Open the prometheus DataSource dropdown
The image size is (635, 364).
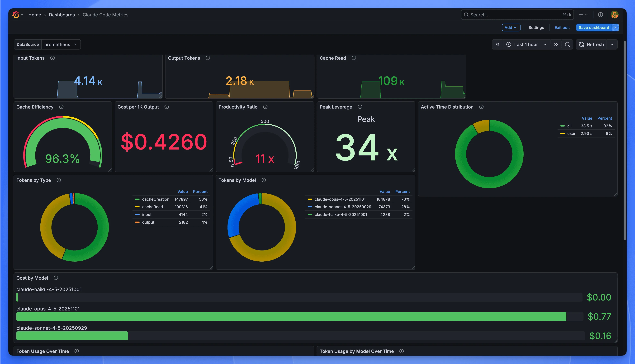tap(61, 44)
